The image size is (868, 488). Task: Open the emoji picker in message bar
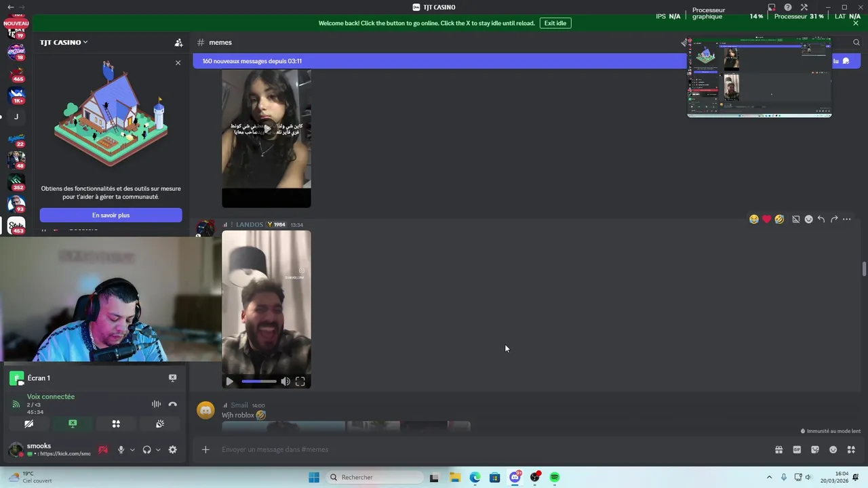[x=833, y=449]
